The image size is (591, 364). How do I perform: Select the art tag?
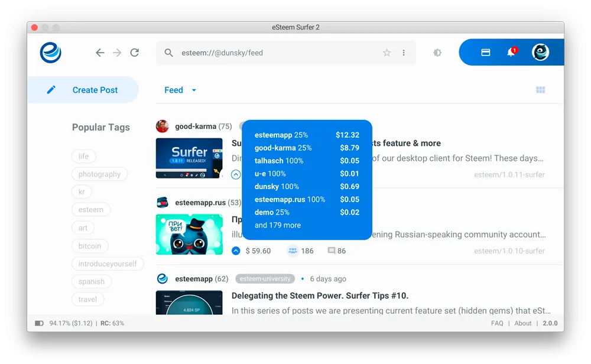click(x=83, y=227)
